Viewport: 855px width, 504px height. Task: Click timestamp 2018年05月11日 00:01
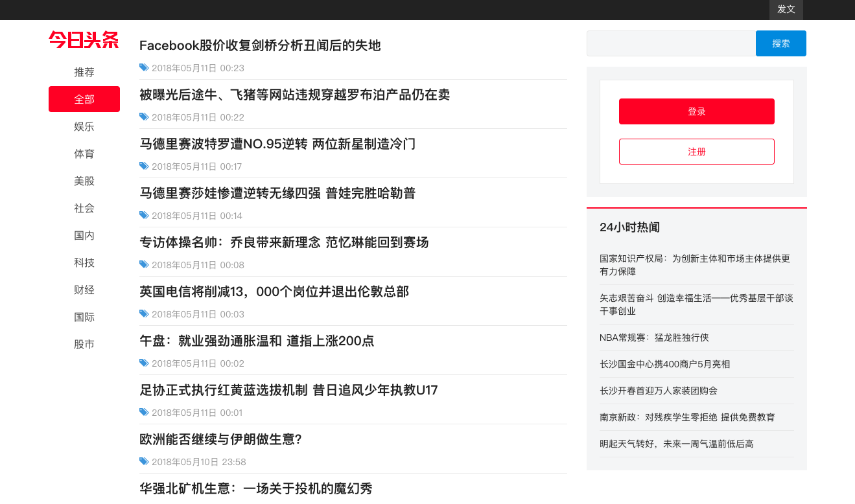197,413
